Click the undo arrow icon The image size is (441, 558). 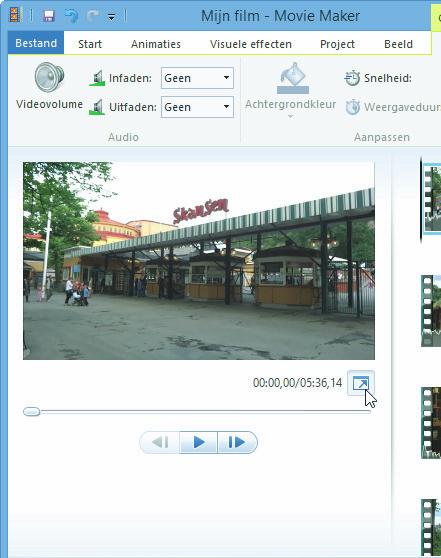72,16
